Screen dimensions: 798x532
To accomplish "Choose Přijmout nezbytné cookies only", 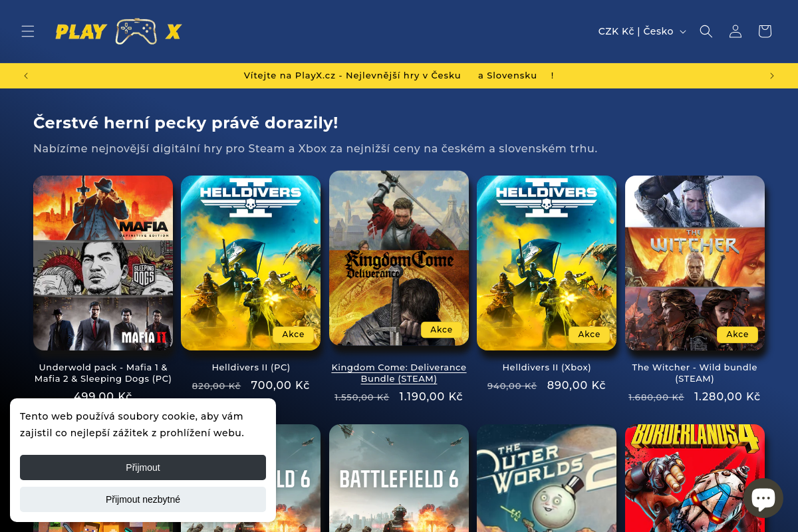I will (x=143, y=499).
